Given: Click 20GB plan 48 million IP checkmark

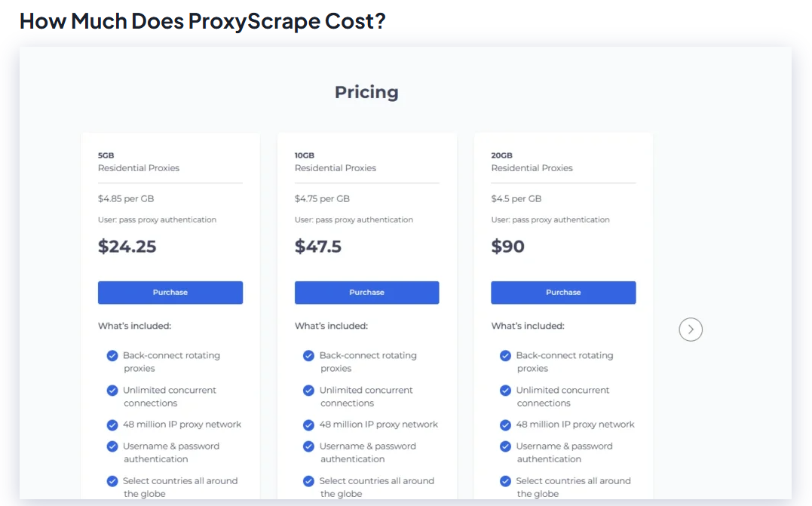Looking at the screenshot, I should [505, 425].
